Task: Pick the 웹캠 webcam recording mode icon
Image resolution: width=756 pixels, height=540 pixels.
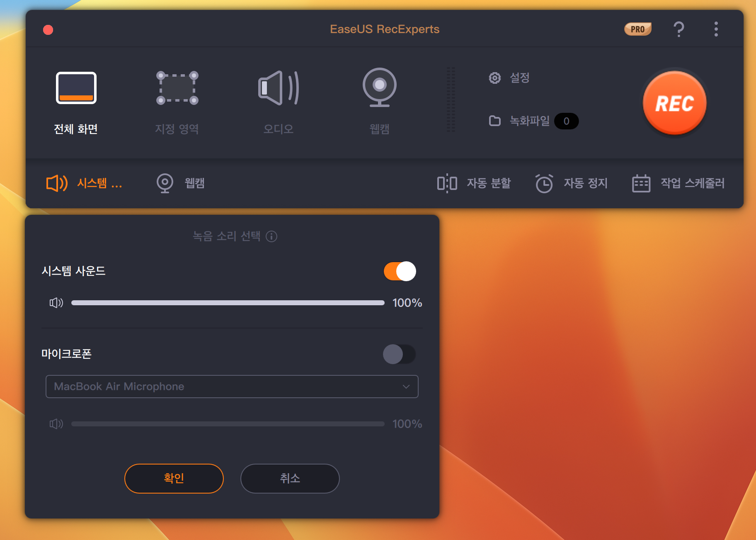Action: 380,87
